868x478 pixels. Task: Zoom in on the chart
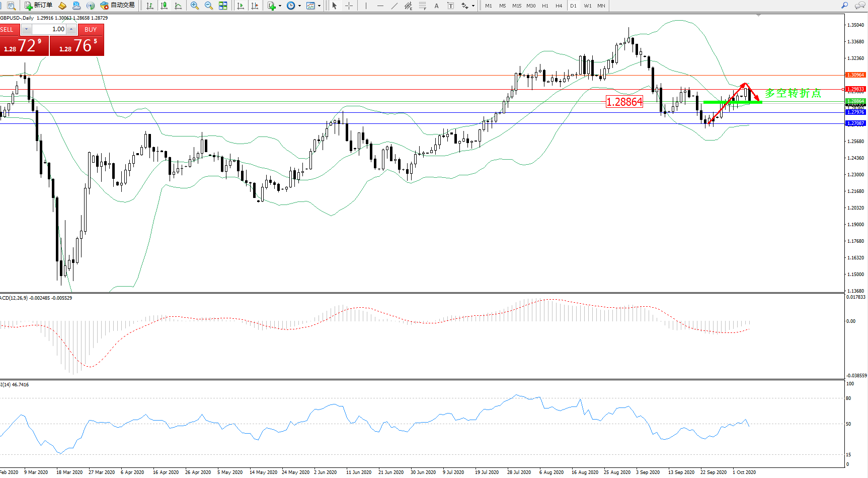195,6
